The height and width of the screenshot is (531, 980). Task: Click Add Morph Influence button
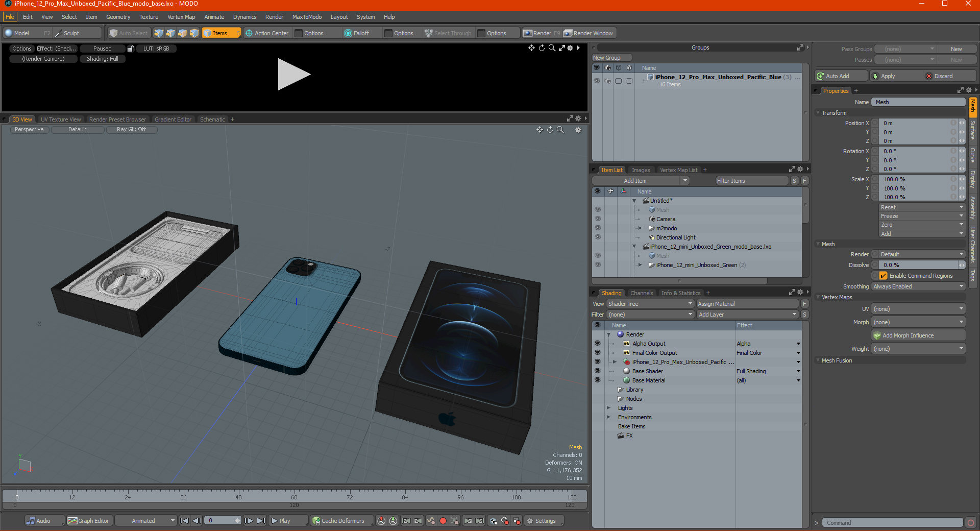(x=918, y=335)
